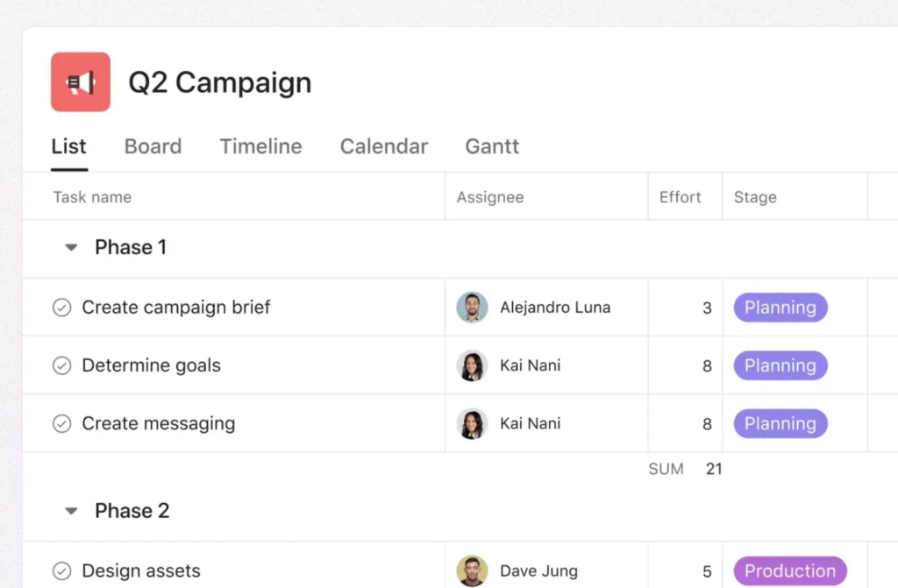This screenshot has width=898, height=588.
Task: Click Kai Nani's avatar on Determine goals row
Action: [471, 365]
